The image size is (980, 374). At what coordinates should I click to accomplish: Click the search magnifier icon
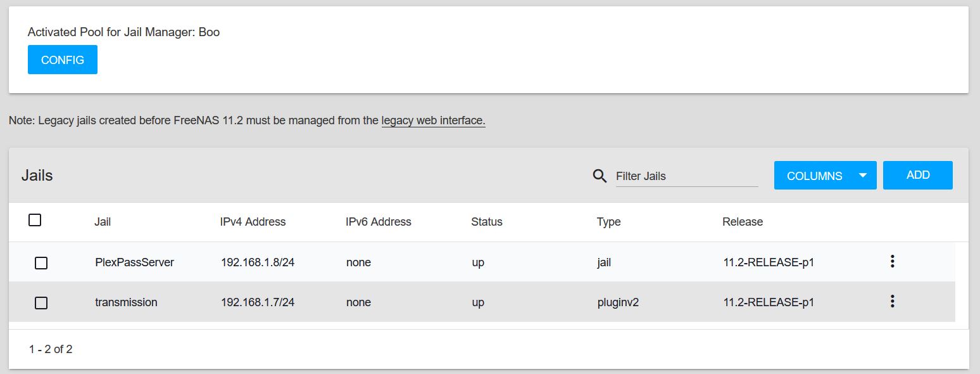click(600, 176)
